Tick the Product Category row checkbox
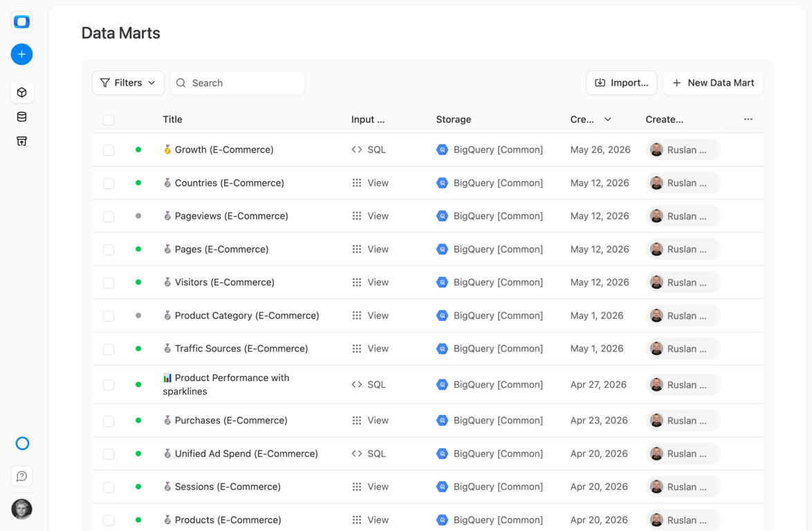Viewport: 812px width, 531px height. tap(108, 316)
